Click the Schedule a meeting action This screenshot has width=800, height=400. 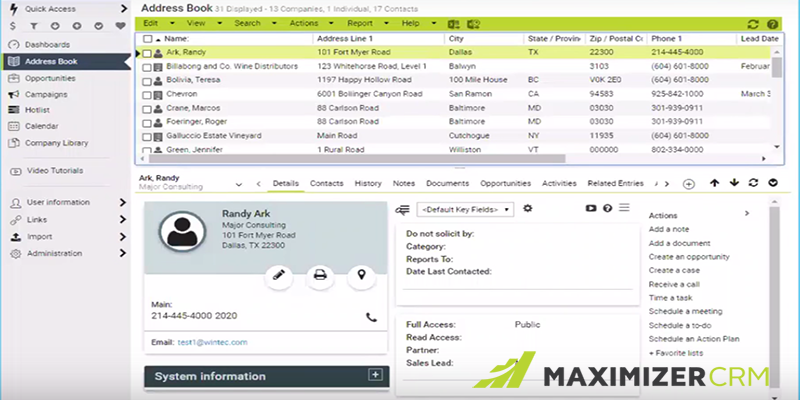pyautogui.click(x=685, y=311)
